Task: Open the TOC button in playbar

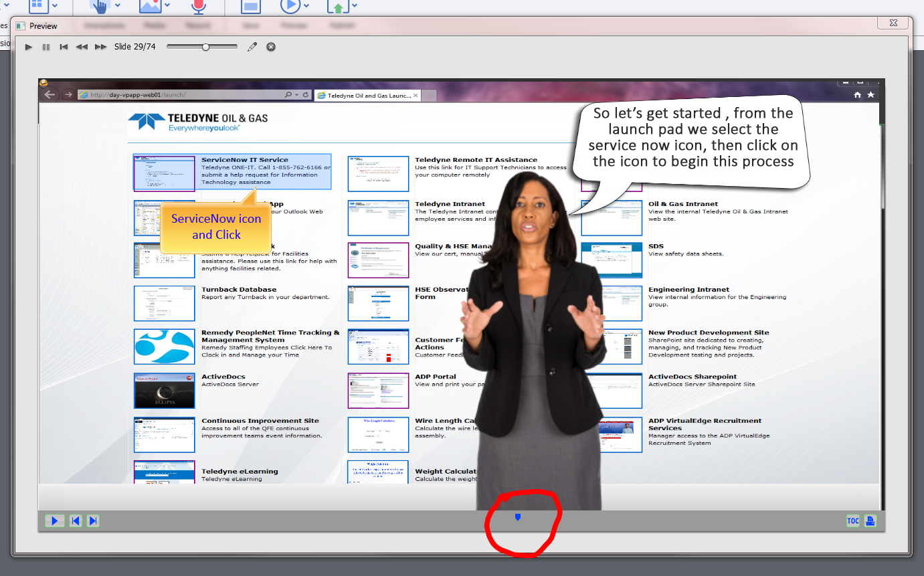Action: (x=853, y=521)
